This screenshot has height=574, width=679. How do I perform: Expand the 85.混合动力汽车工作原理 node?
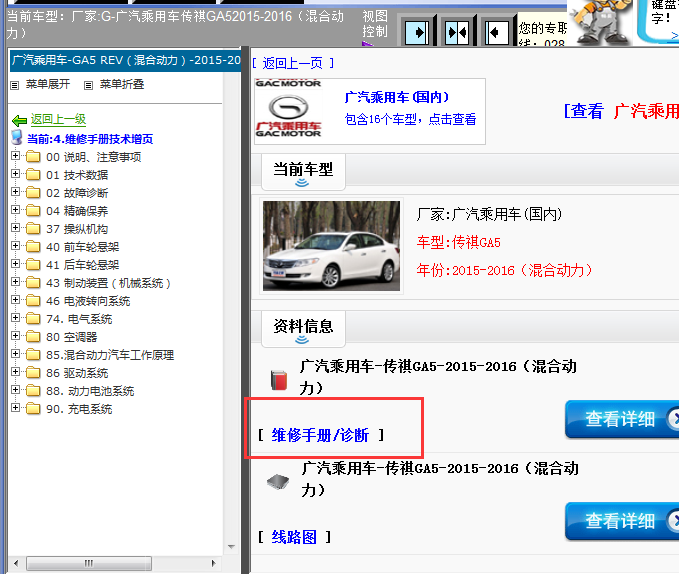point(16,353)
